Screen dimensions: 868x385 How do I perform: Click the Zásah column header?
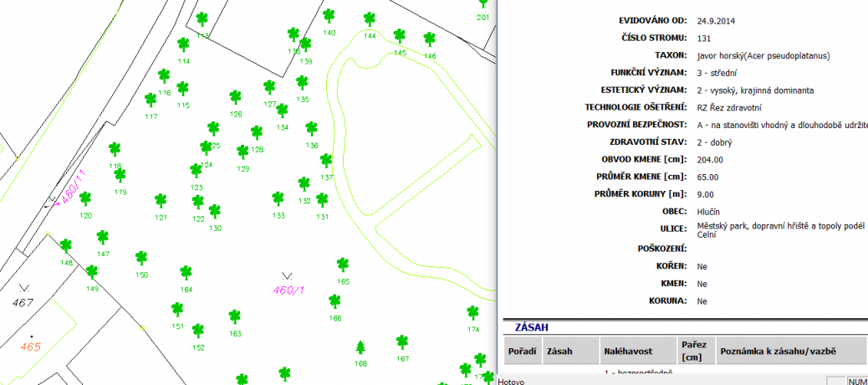coord(559,352)
